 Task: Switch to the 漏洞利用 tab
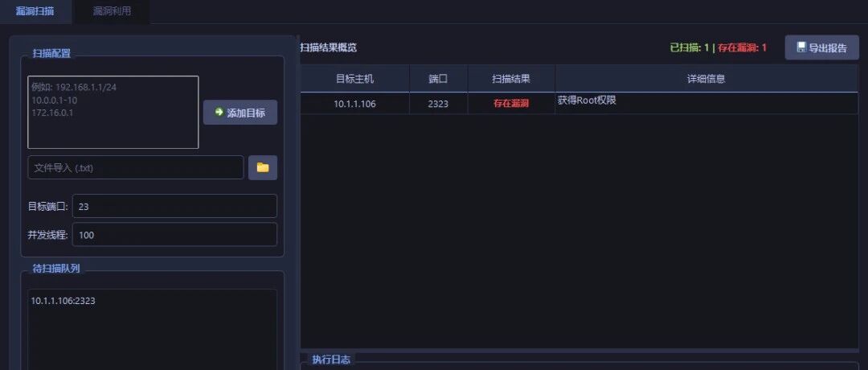(112, 11)
